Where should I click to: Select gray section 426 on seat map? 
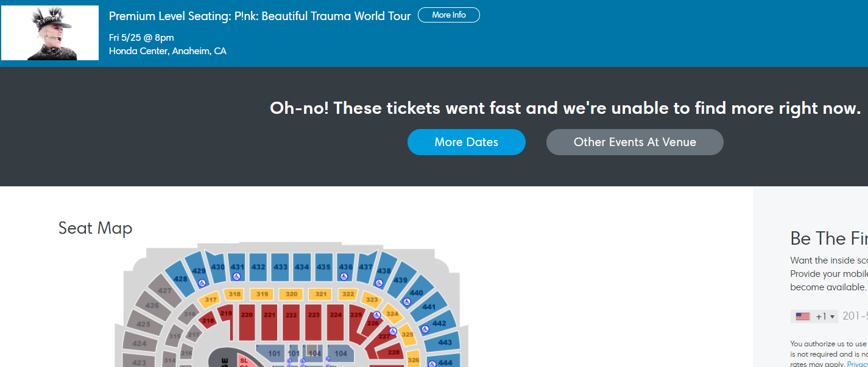(x=152, y=306)
